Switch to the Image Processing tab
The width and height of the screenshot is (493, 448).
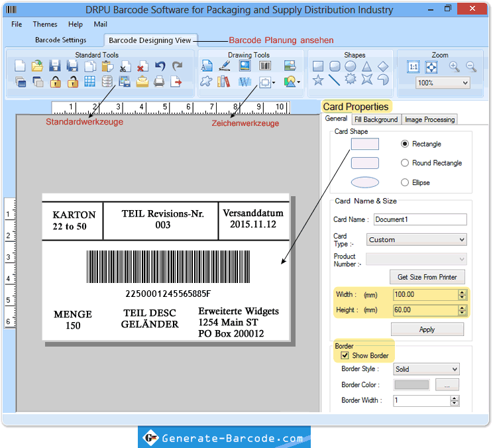(429, 119)
